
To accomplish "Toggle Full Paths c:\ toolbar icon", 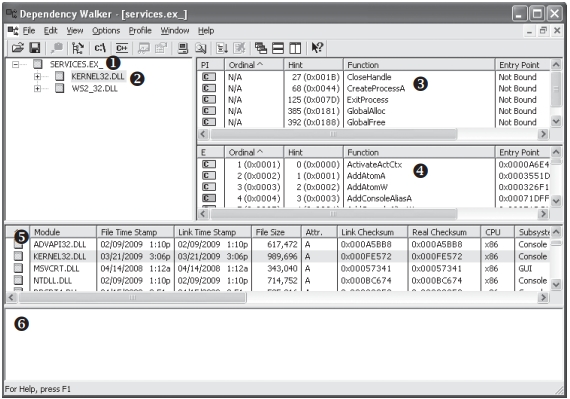I will (x=100, y=48).
